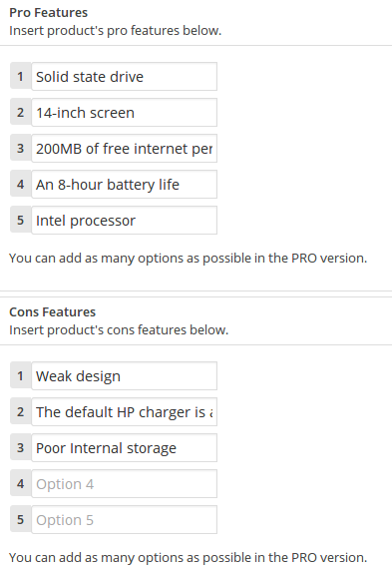
Task: Click number label 4 beside Option 4
Action: click(20, 483)
